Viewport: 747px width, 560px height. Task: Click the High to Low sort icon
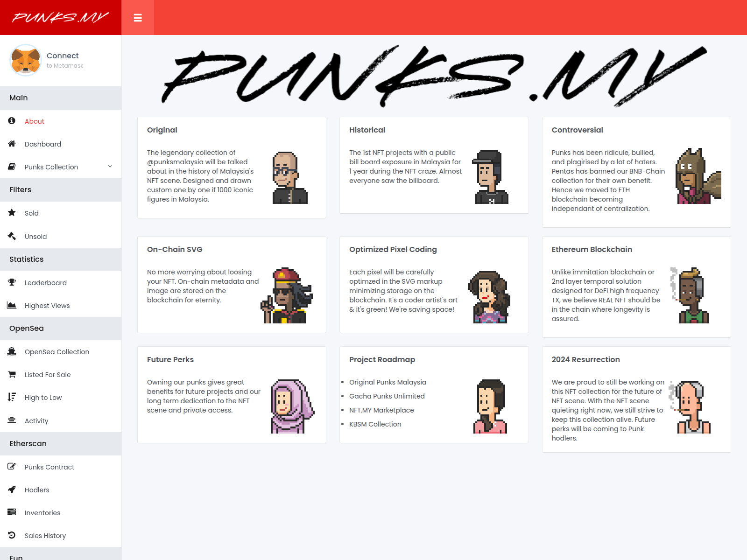point(12,397)
